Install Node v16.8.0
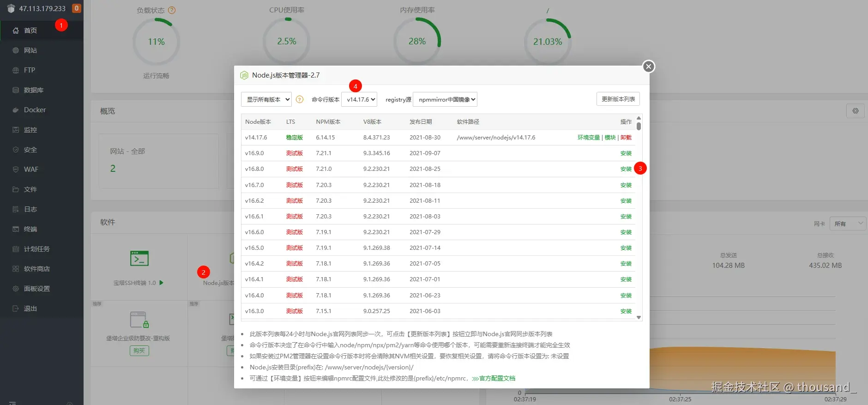The width and height of the screenshot is (868, 405). (x=626, y=169)
